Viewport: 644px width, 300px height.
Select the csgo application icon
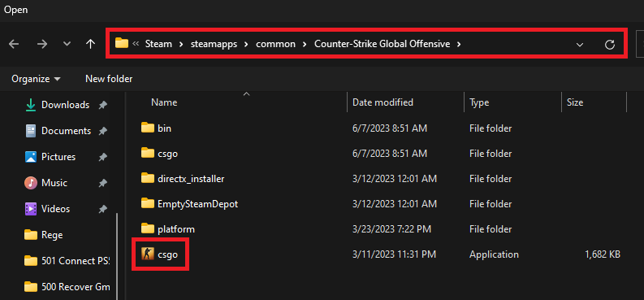[x=148, y=254]
